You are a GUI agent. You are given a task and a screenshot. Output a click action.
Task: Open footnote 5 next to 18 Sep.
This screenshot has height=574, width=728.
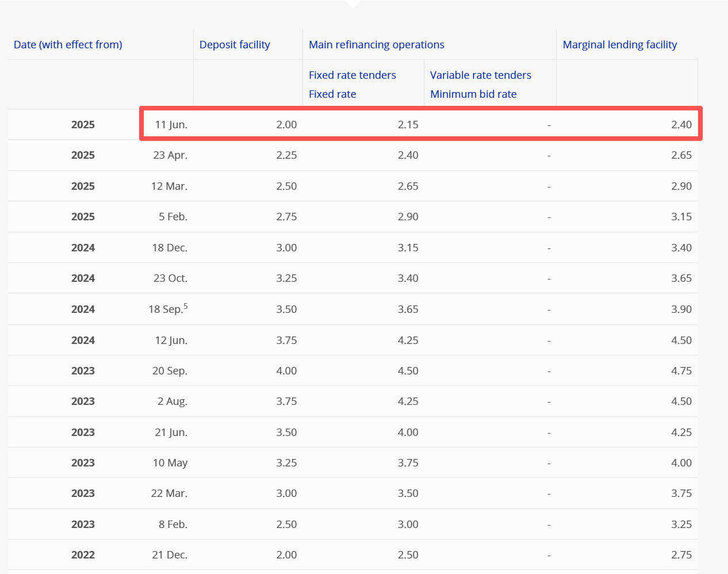tap(186, 306)
